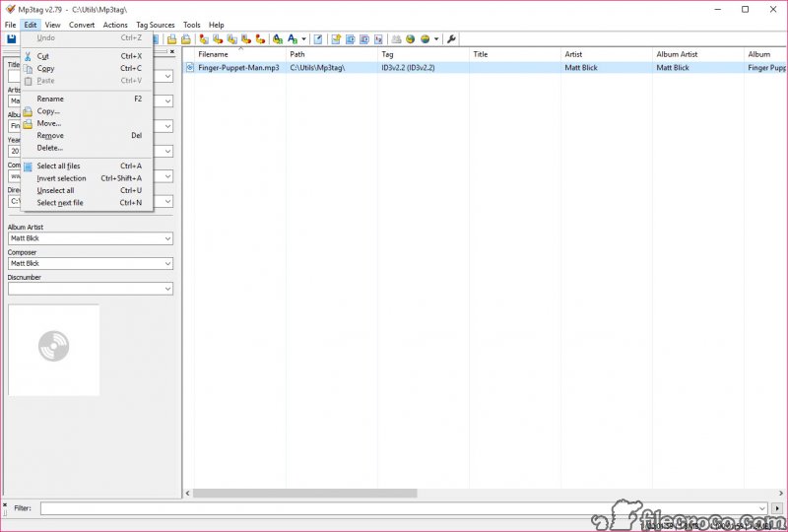Expand the Comment field dropdown
788x532 pixels.
point(167,176)
